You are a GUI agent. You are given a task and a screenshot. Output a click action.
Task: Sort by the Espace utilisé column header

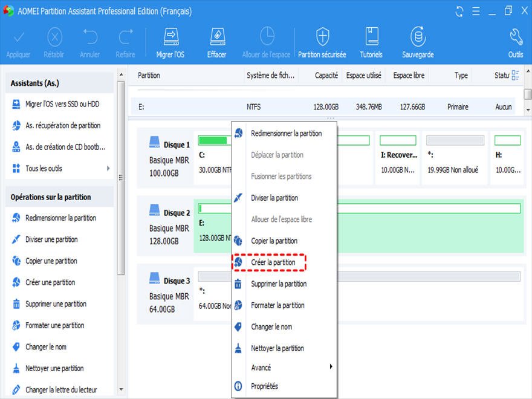click(x=363, y=76)
